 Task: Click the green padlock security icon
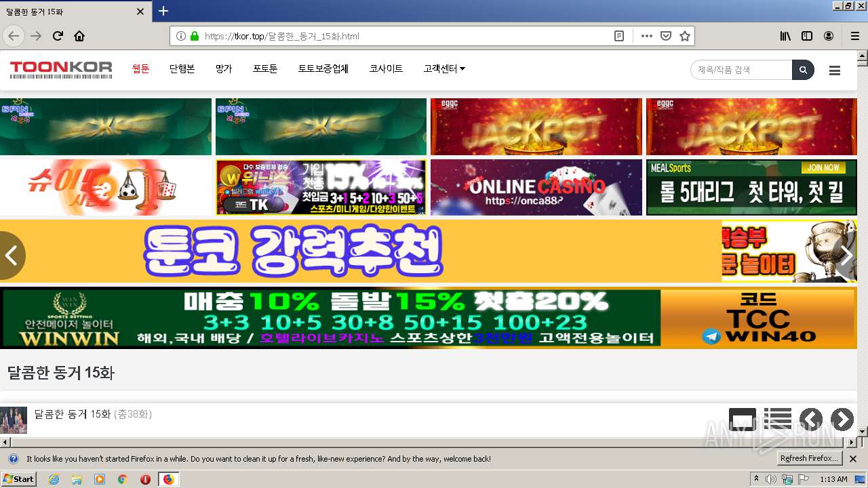pos(195,36)
